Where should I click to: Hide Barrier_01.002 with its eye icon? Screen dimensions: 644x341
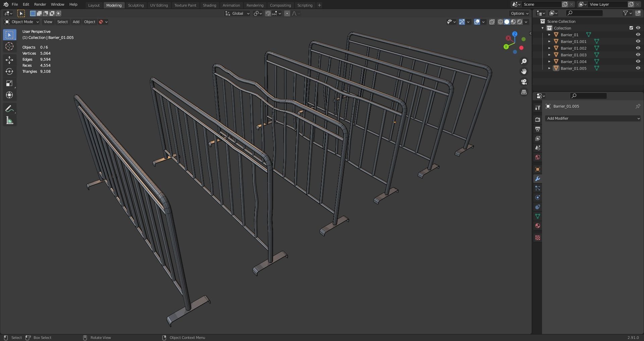[638, 48]
